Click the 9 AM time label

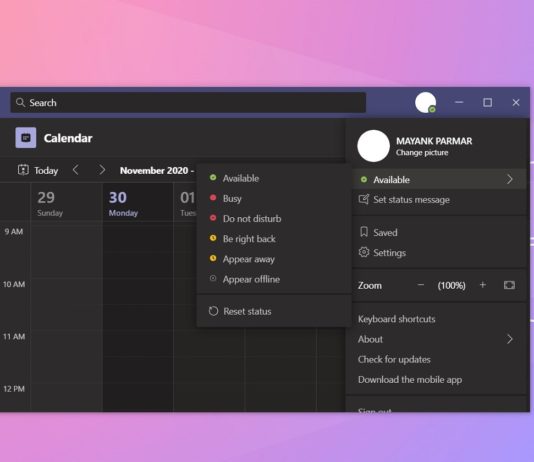tap(14, 232)
